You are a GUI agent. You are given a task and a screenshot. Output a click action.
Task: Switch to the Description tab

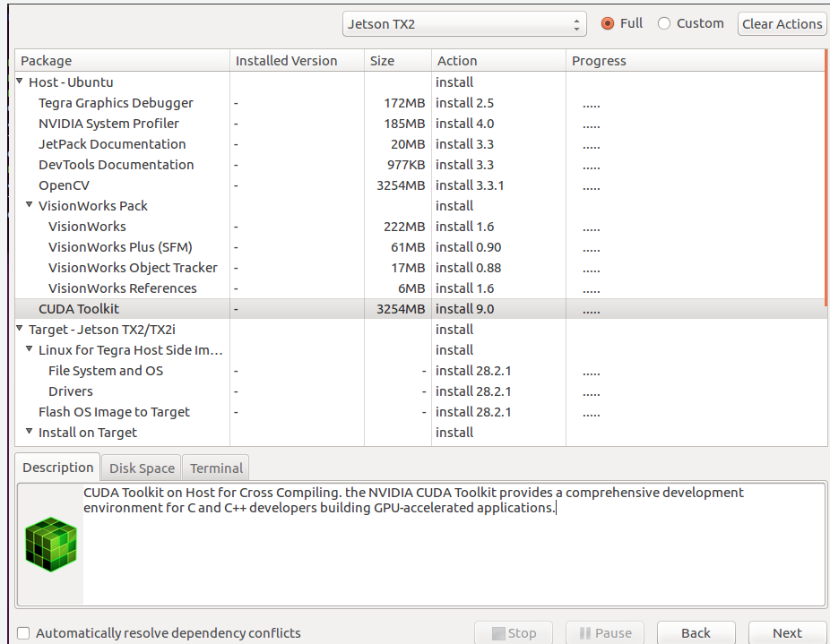click(x=57, y=468)
